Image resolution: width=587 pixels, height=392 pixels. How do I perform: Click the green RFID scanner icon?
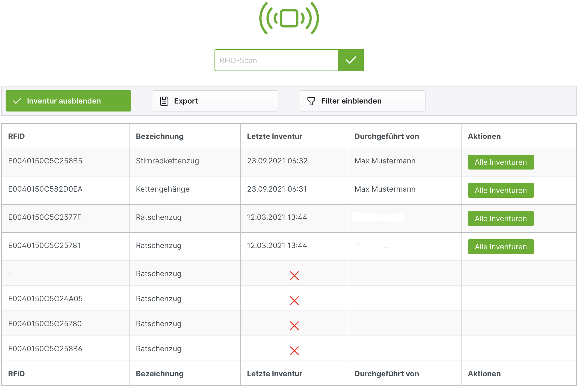pos(289,18)
